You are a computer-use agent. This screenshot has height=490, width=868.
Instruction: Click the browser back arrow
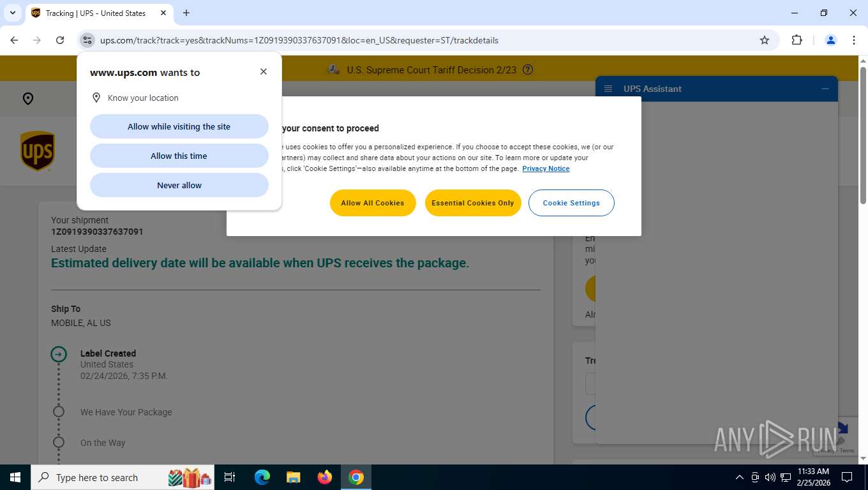(14, 40)
